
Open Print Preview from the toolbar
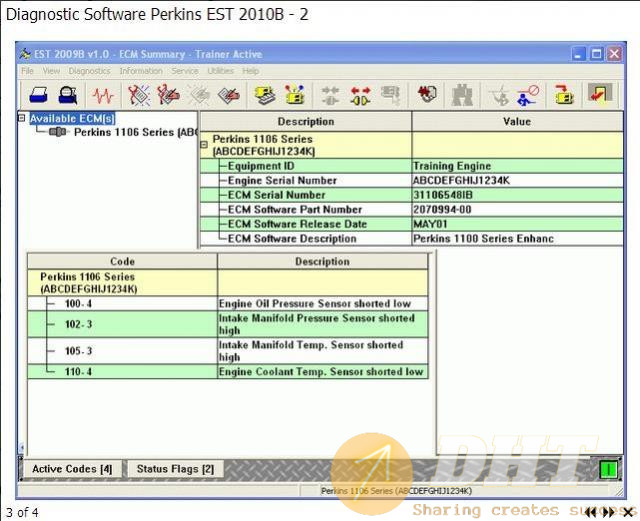click(x=67, y=95)
